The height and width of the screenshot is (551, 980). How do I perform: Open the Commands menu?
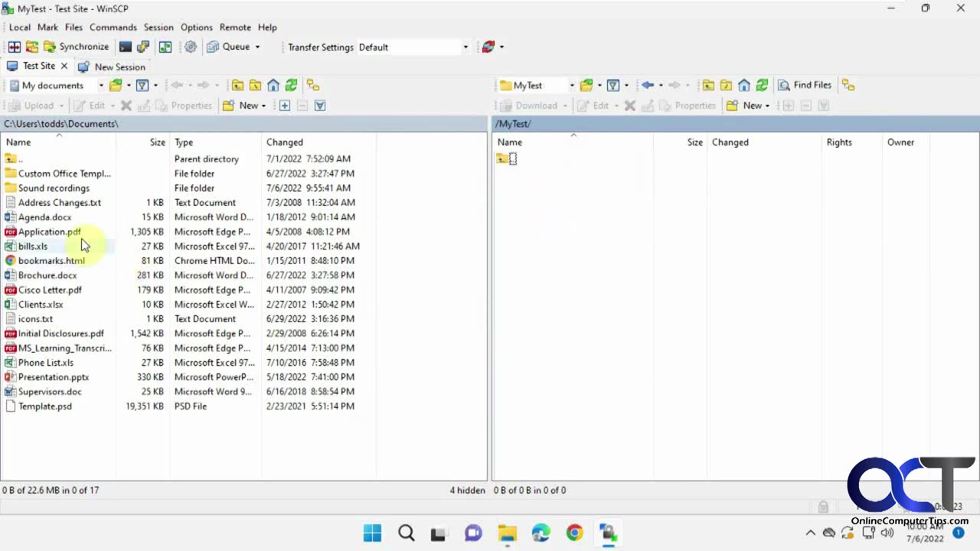(x=113, y=27)
